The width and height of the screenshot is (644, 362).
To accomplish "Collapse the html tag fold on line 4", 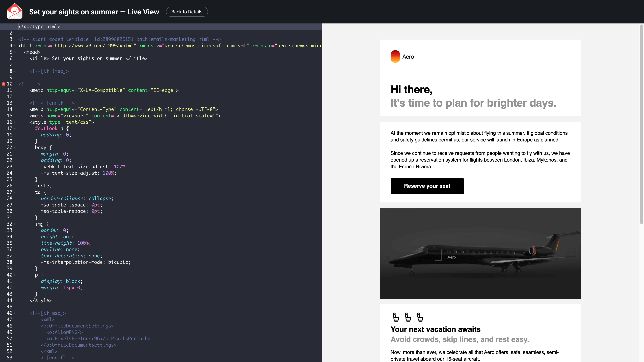I will click(15, 46).
